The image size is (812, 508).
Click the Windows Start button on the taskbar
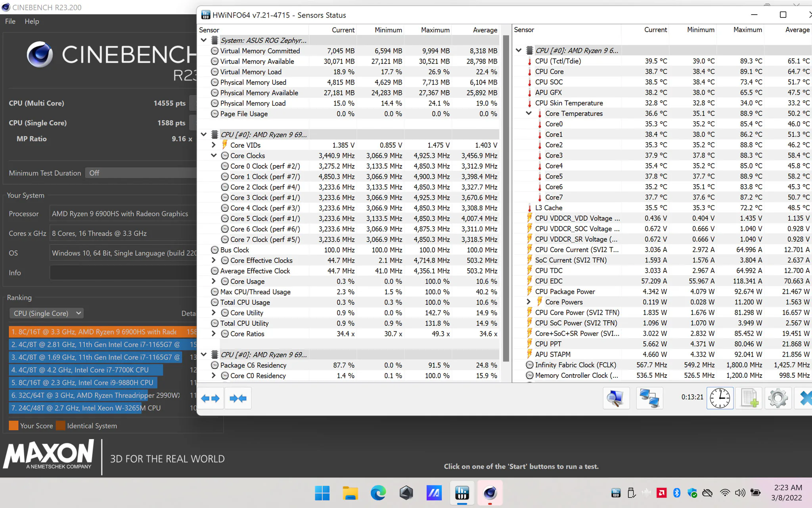click(x=322, y=493)
